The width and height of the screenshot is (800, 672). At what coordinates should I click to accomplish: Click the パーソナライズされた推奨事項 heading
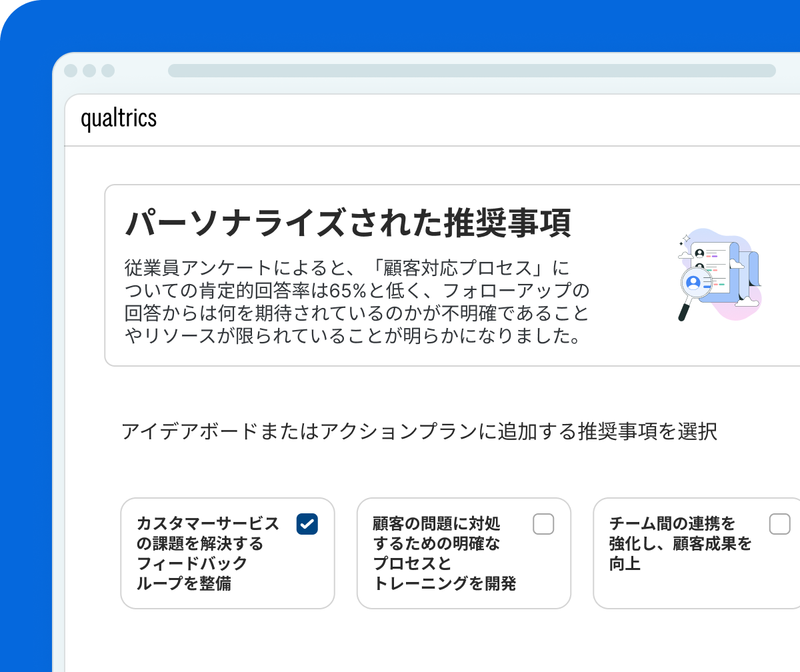tap(348, 223)
